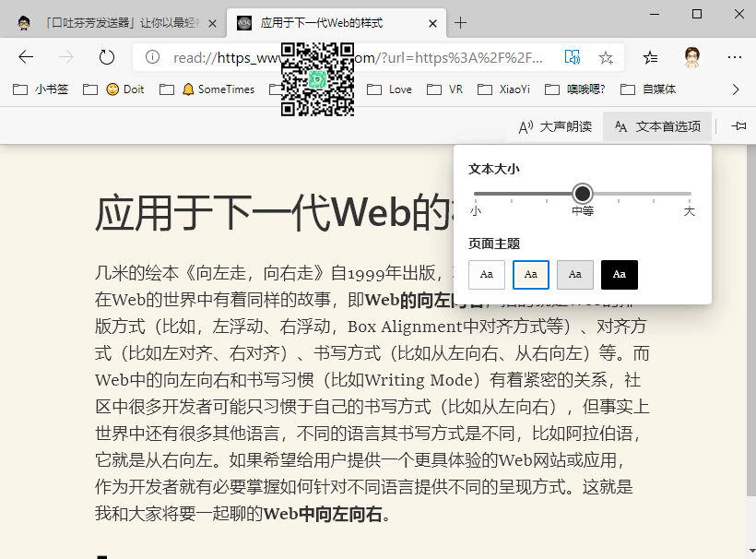The height and width of the screenshot is (559, 756).
Task: Go back to the previous page
Action: coord(26,57)
